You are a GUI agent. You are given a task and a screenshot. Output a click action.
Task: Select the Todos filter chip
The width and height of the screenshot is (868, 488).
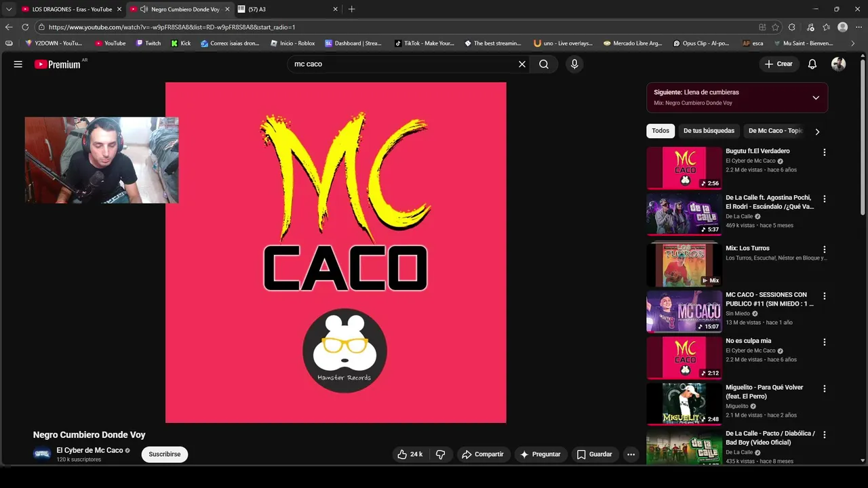coord(660,131)
